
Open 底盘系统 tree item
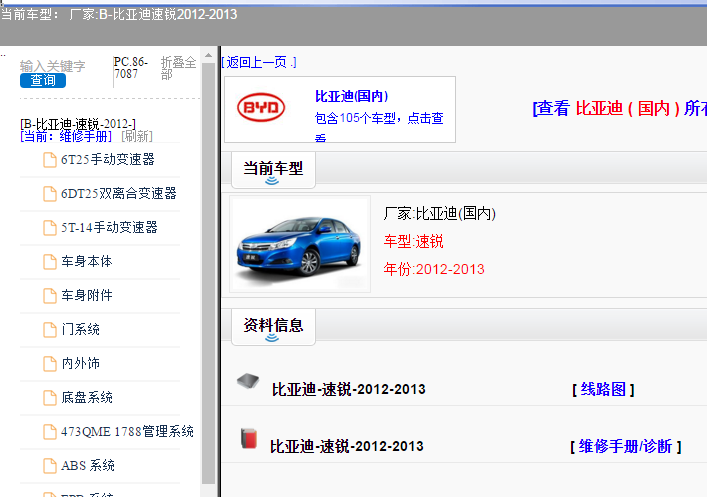coord(87,397)
